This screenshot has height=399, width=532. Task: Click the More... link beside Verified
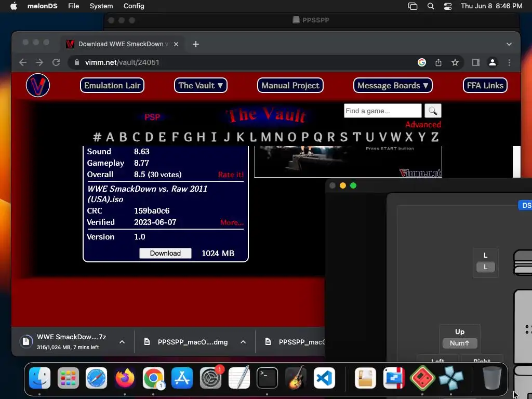(232, 222)
